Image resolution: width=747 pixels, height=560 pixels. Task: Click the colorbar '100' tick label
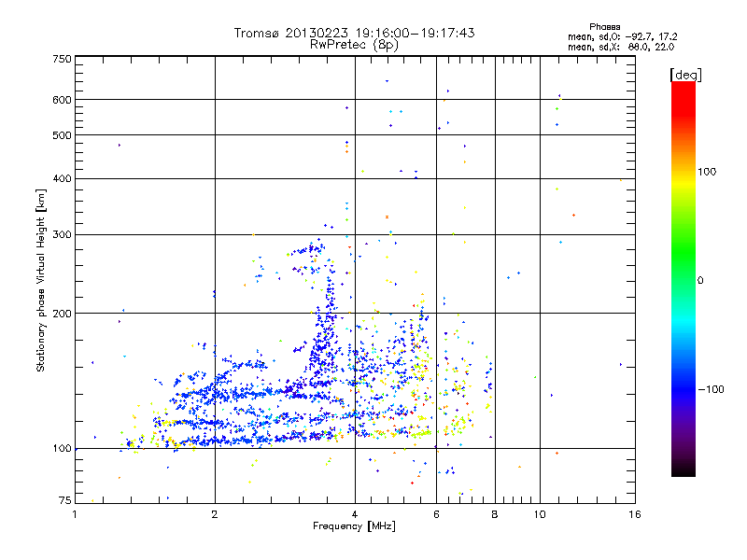pos(707,172)
